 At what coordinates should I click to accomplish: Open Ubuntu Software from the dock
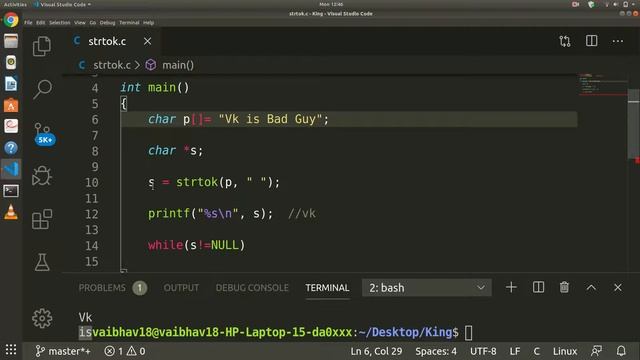coord(11,105)
